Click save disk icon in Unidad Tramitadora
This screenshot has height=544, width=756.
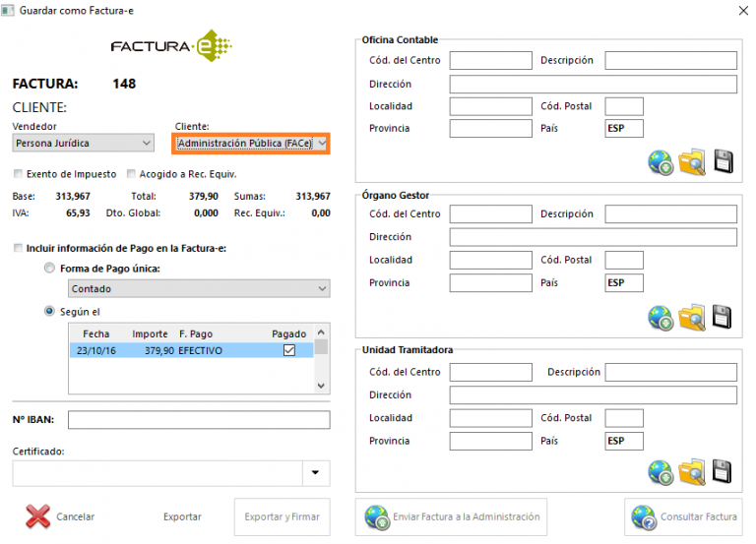click(x=724, y=472)
